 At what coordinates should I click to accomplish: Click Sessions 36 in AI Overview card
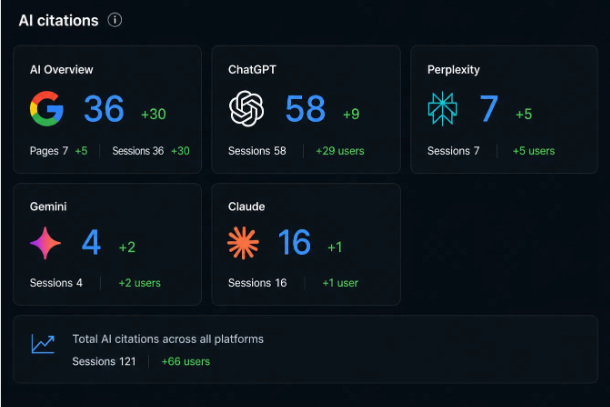click(138, 151)
